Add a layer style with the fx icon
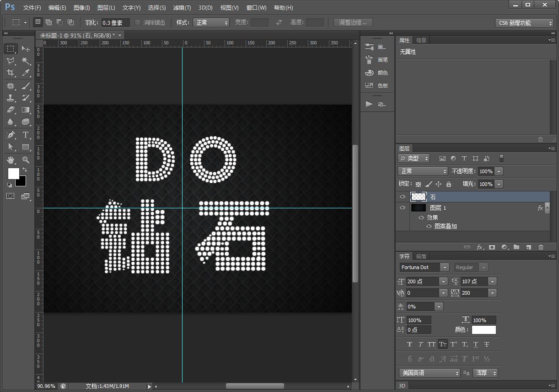 click(x=480, y=247)
